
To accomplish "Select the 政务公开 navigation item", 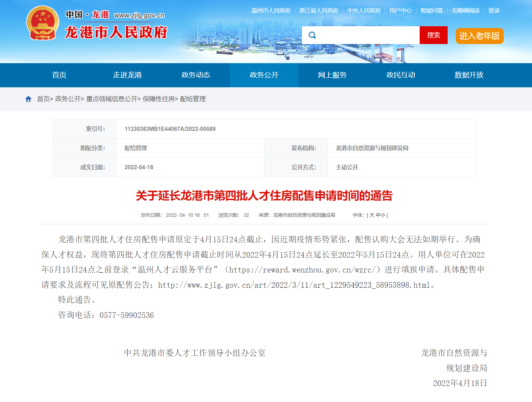I will pyautogui.click(x=264, y=75).
